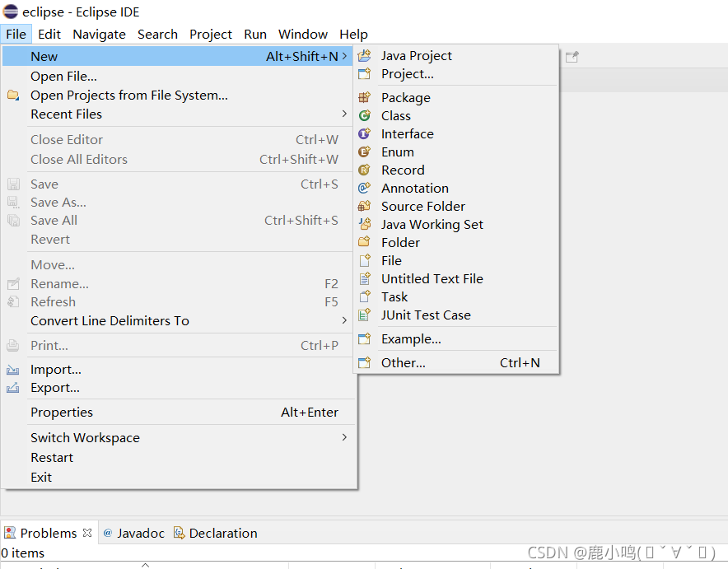Click the Export icon in File menu
The height and width of the screenshot is (569, 728).
coord(13,388)
